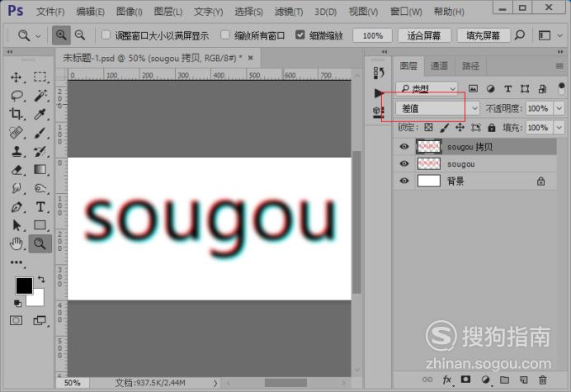Viewport: 571px width, 392px height.
Task: Select the Zoom tool in toolbox
Action: [40, 243]
